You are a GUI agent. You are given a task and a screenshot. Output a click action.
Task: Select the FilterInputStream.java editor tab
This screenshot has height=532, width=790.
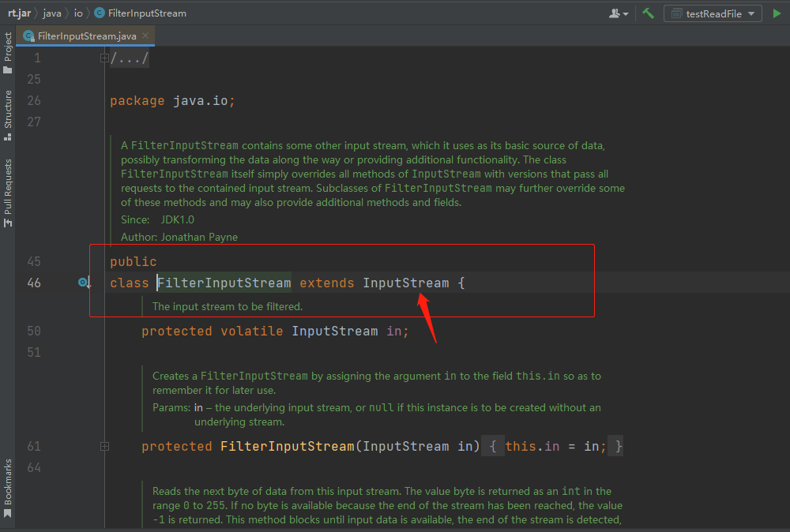87,36
